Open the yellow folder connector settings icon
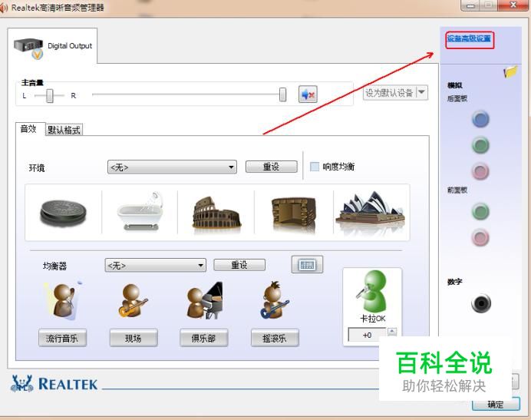 coord(510,72)
